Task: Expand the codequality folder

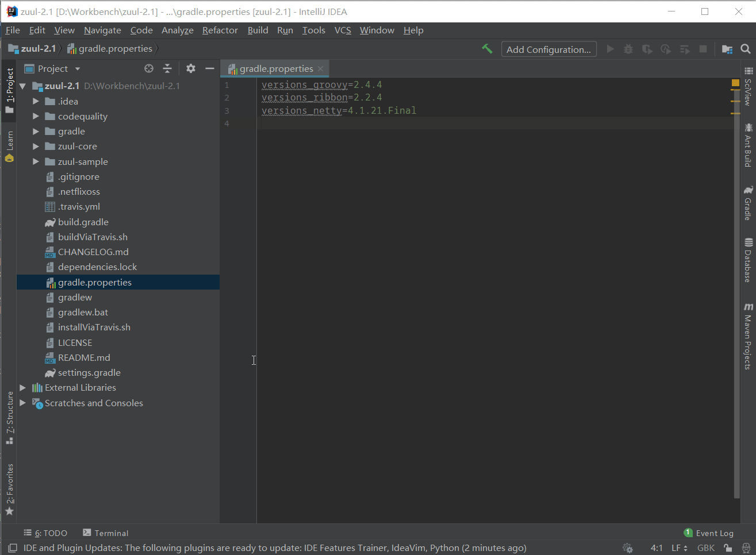Action: (x=36, y=116)
